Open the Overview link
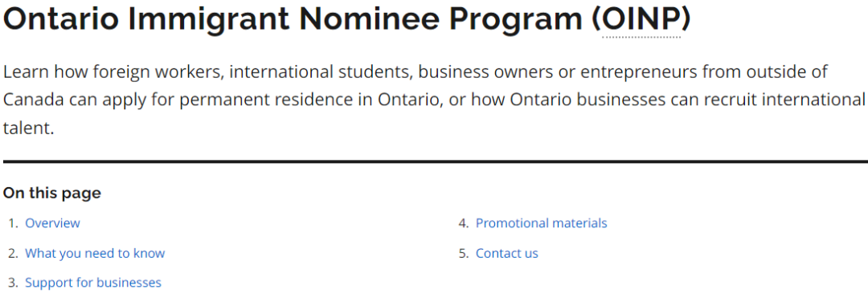 (52, 223)
